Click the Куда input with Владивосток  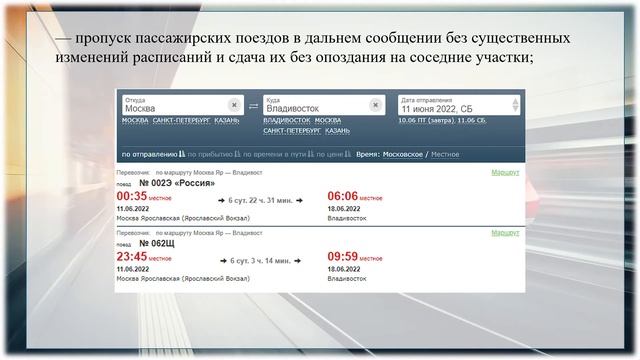(324, 105)
